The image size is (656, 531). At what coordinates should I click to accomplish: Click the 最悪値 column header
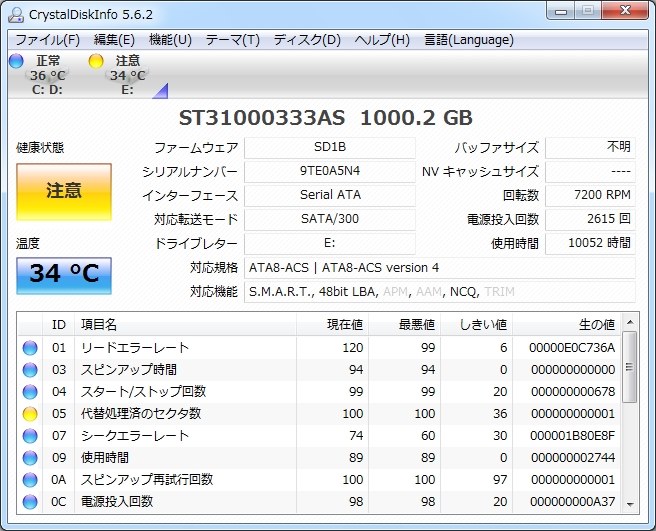coord(404,325)
